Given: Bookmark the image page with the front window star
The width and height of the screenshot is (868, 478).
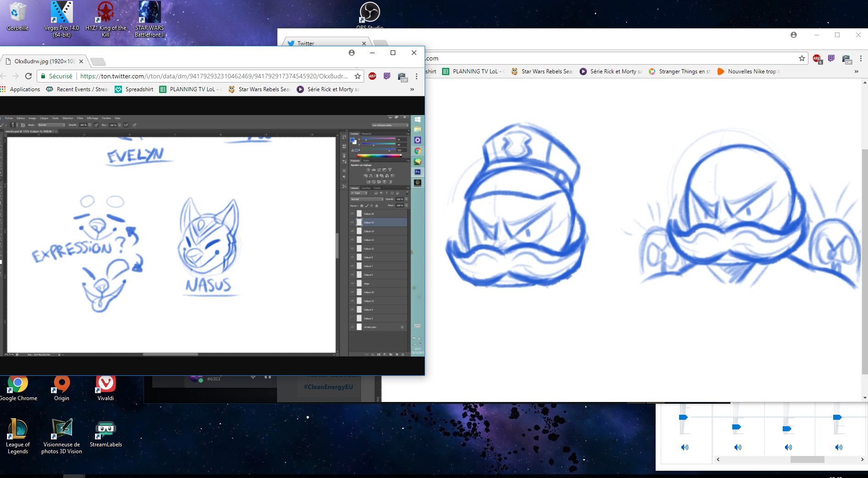Looking at the screenshot, I should (358, 76).
